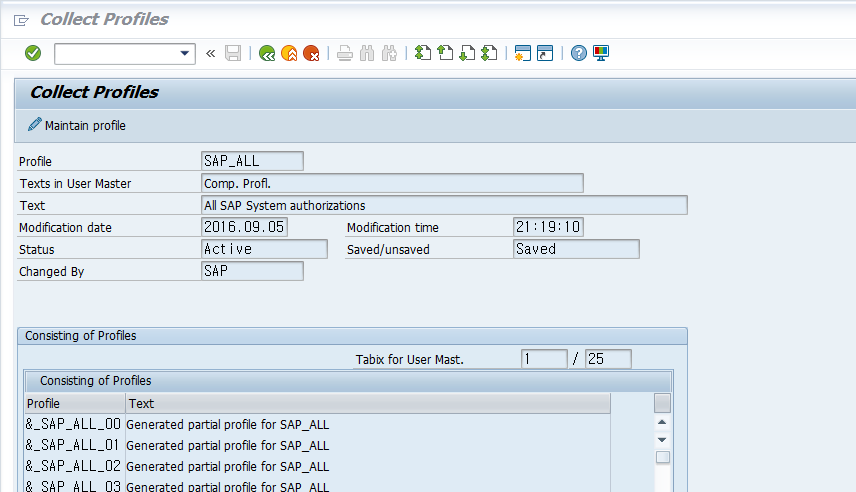Click the Text column header in table
The height and width of the screenshot is (492, 856).
[x=368, y=404]
